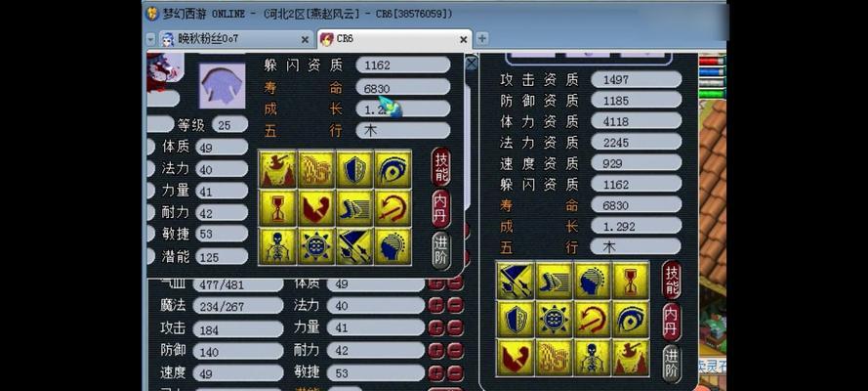Increase 法力 with its plus button
This screenshot has width=868, height=391.
coord(436,305)
